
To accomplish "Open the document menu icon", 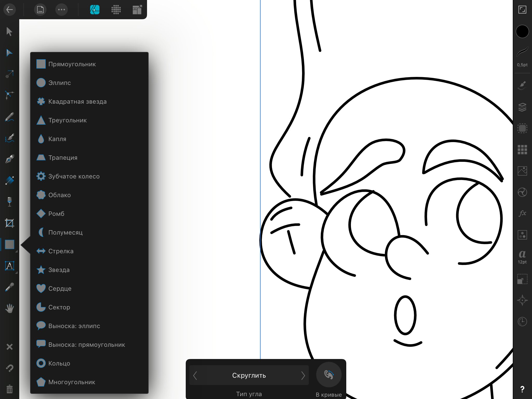I will tap(40, 10).
